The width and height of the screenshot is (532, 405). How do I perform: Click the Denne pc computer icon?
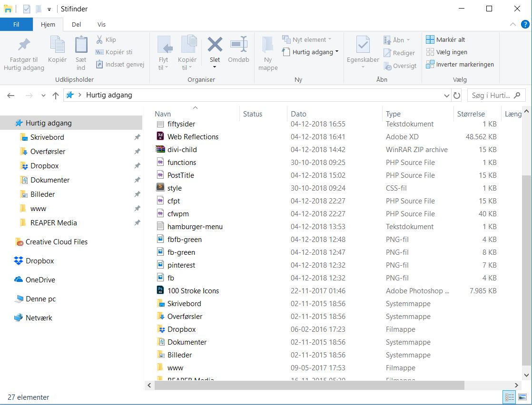(x=19, y=299)
